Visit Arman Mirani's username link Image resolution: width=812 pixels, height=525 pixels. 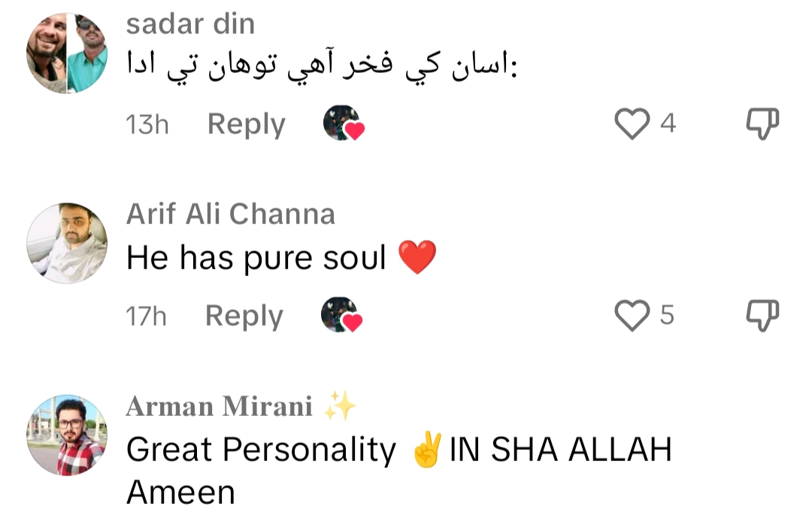click(219, 407)
